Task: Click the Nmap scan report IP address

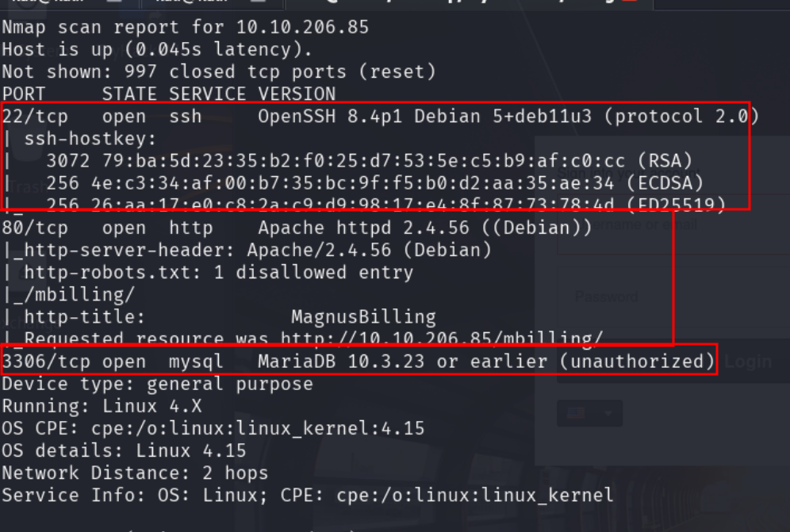Action: [x=302, y=27]
